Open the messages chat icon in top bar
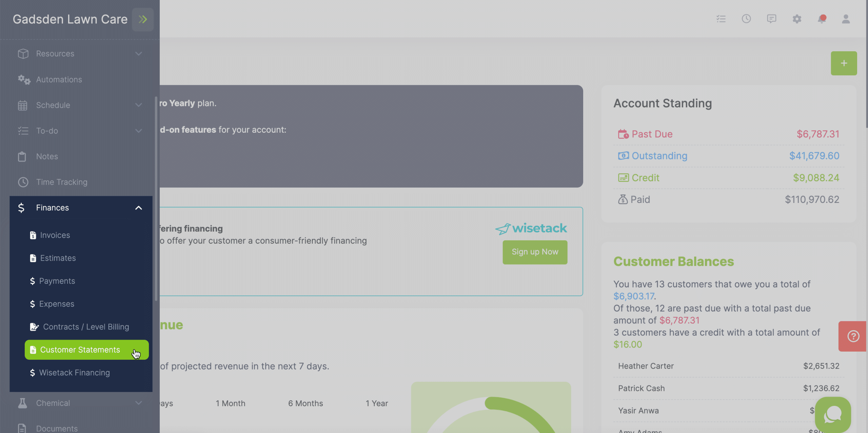The image size is (868, 433). click(x=771, y=19)
